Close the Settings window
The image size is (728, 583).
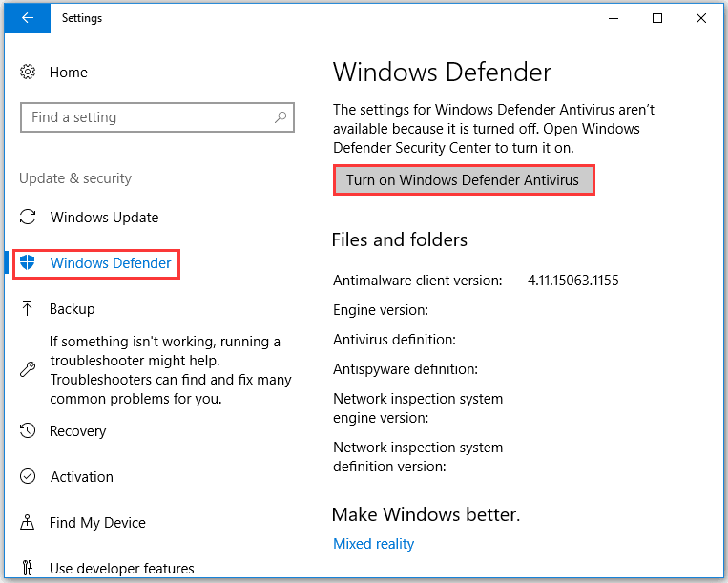tap(701, 18)
